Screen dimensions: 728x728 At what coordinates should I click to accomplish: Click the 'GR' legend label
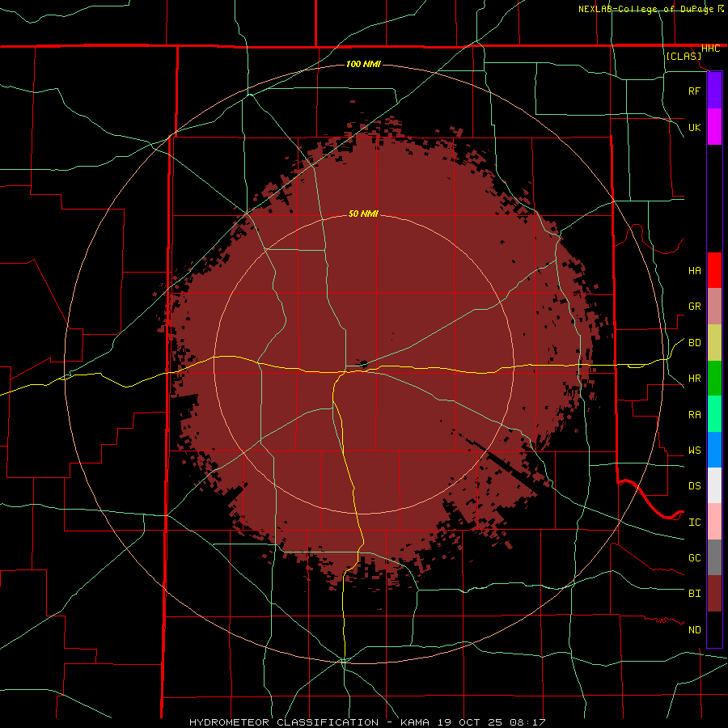[x=694, y=307]
